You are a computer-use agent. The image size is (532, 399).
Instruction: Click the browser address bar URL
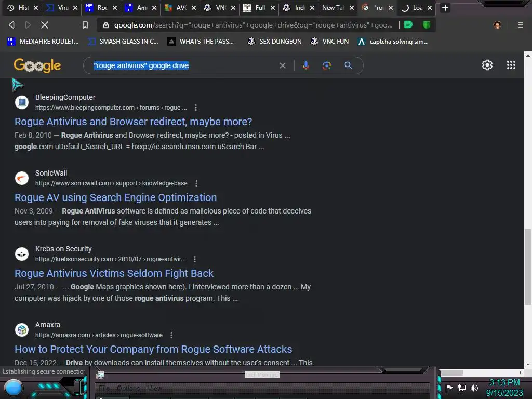253,25
